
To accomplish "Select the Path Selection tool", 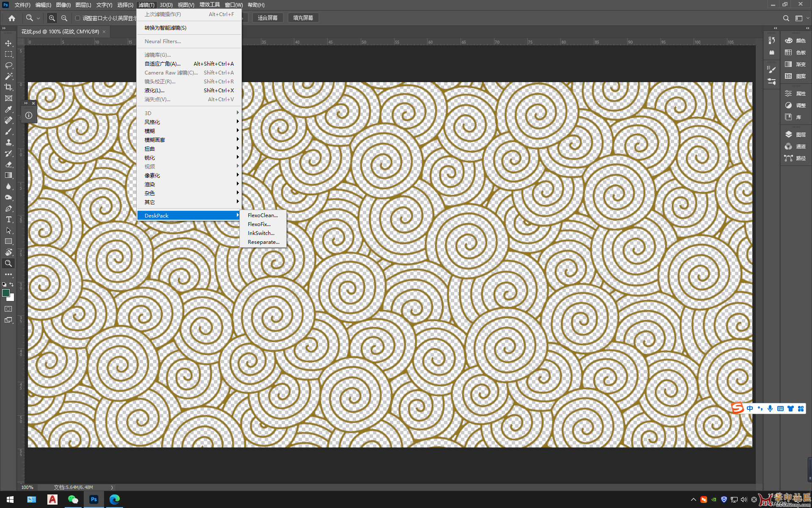I will pyautogui.click(x=8, y=230).
